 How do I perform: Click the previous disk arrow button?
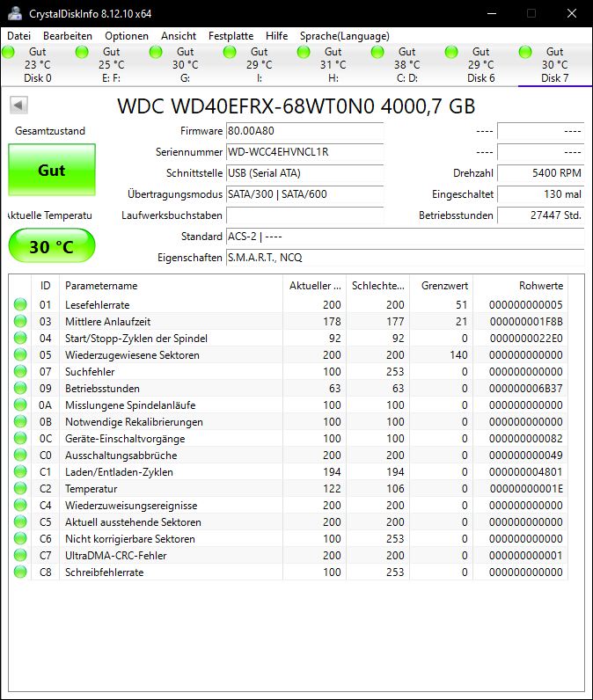point(18,106)
